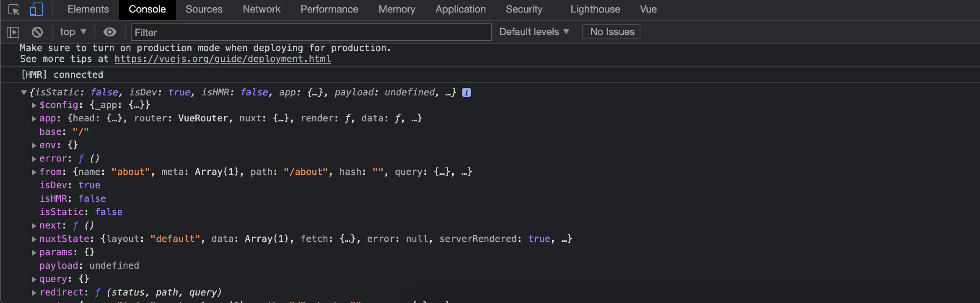
Task: Expand the query property
Action: pos(34,280)
